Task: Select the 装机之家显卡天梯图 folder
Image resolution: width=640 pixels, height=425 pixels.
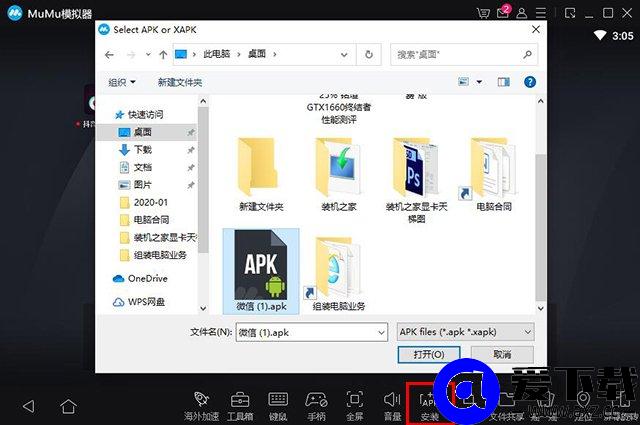Action: click(416, 180)
